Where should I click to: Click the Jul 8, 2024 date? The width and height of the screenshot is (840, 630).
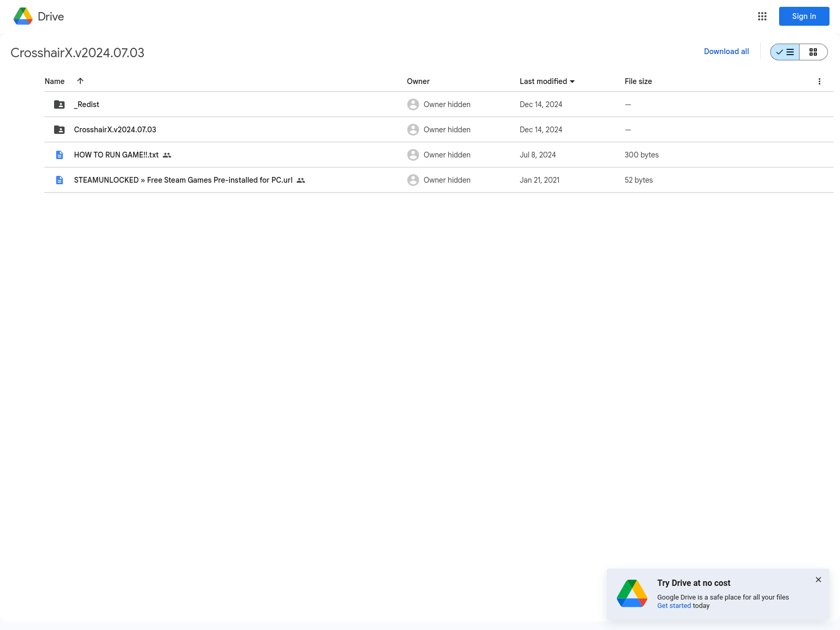click(538, 155)
